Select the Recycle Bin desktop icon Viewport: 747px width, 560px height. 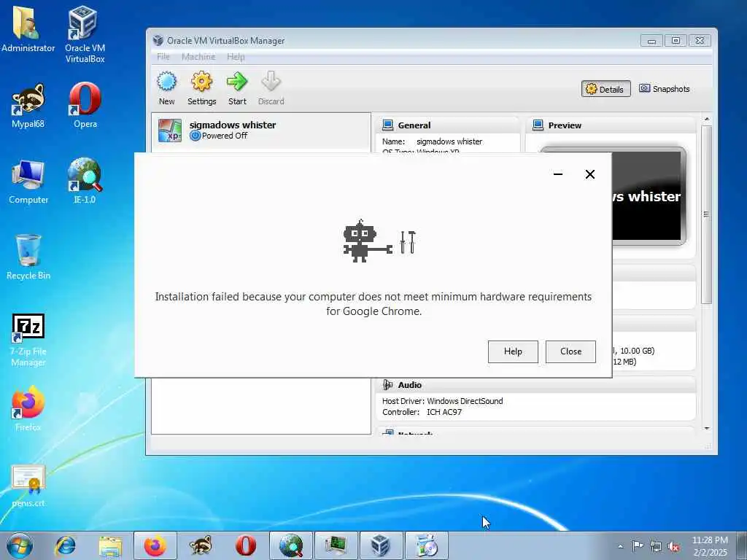click(x=28, y=257)
